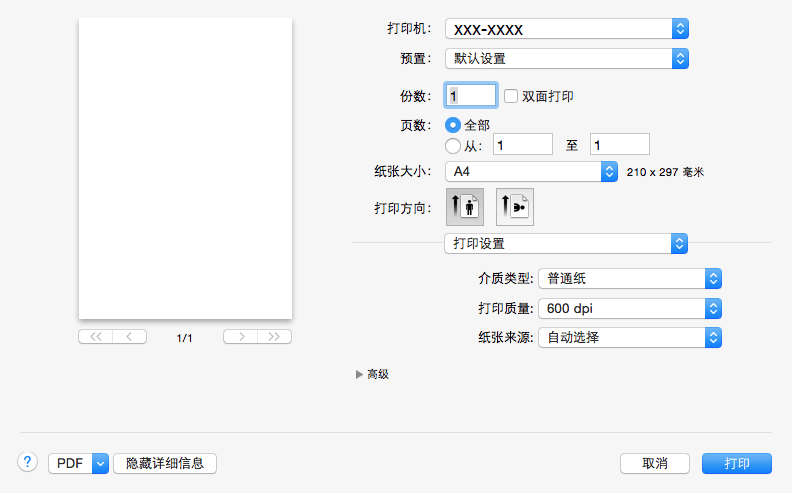Open 纸张大小 A4 dropdown
This screenshot has width=792, height=493.
531,172
